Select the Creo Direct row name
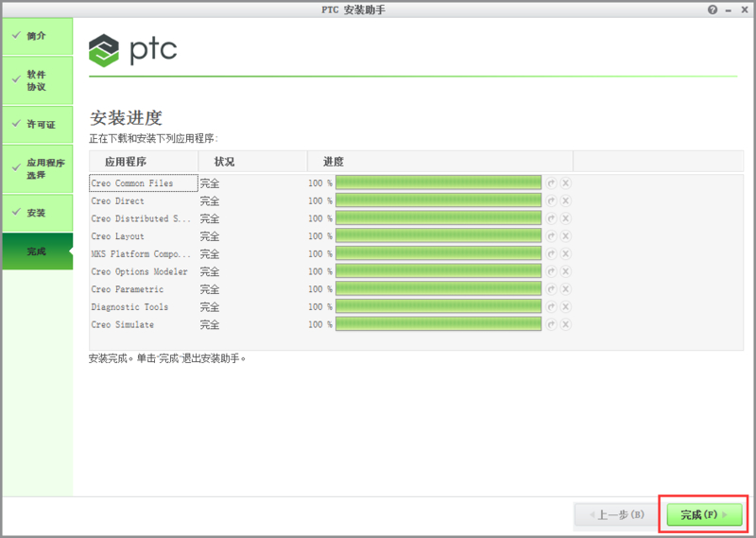The width and height of the screenshot is (756, 538). (117, 200)
